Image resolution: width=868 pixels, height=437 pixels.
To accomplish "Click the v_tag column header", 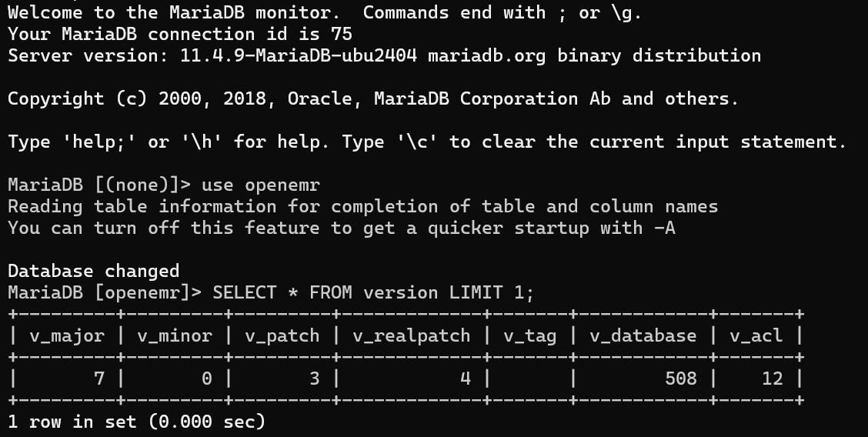I will [x=530, y=335].
